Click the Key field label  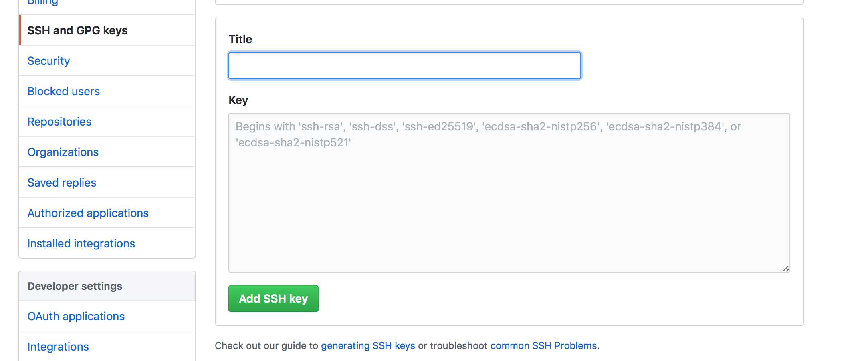tap(238, 100)
